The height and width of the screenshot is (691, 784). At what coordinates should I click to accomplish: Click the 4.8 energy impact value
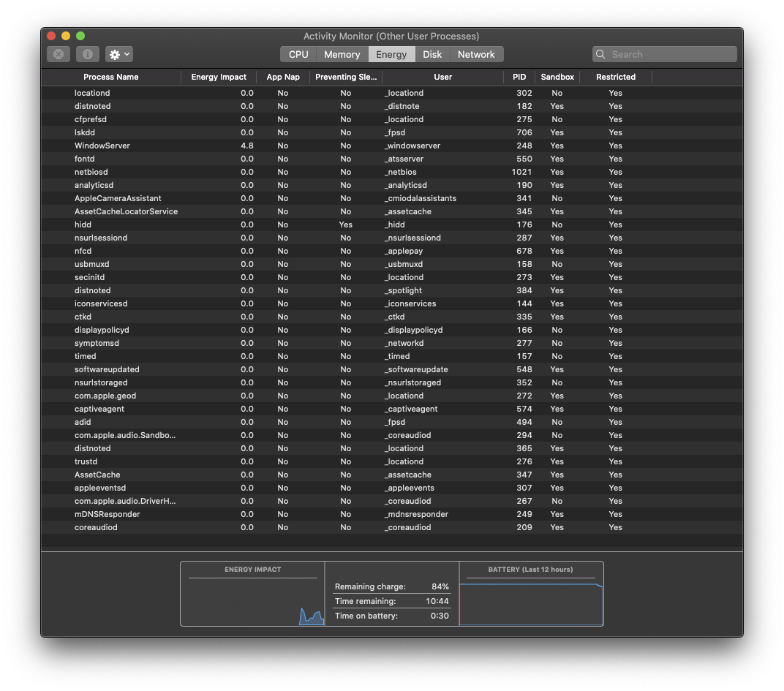(x=247, y=146)
